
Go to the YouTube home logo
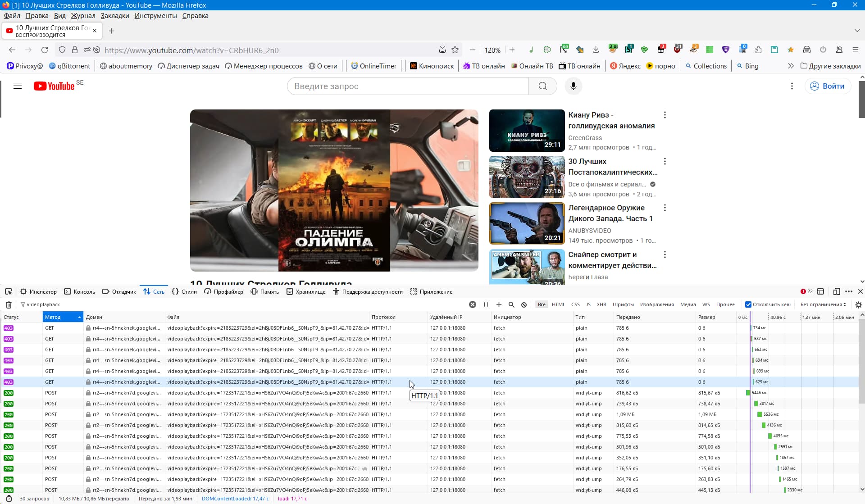(54, 86)
